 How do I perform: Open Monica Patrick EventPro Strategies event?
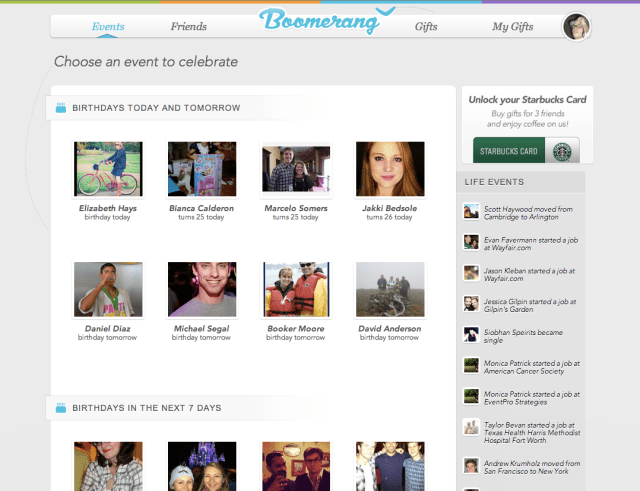tap(531, 398)
